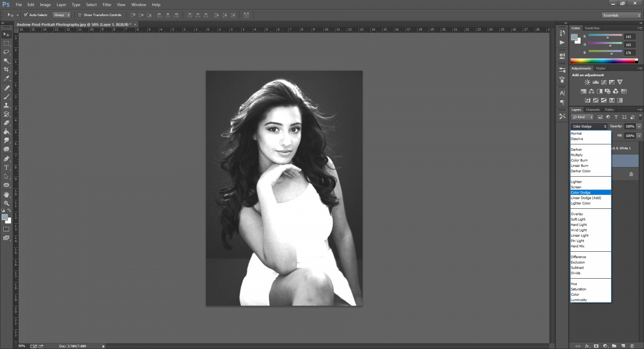Toggle pixel layer filter in Layers panel
This screenshot has width=644, height=349.
pyautogui.click(x=600, y=117)
